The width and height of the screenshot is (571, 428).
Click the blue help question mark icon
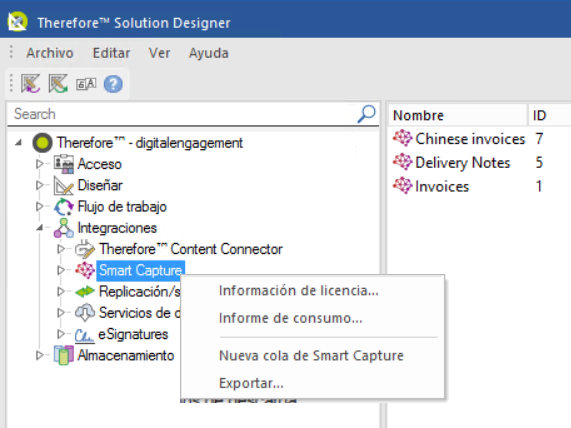[x=113, y=84]
